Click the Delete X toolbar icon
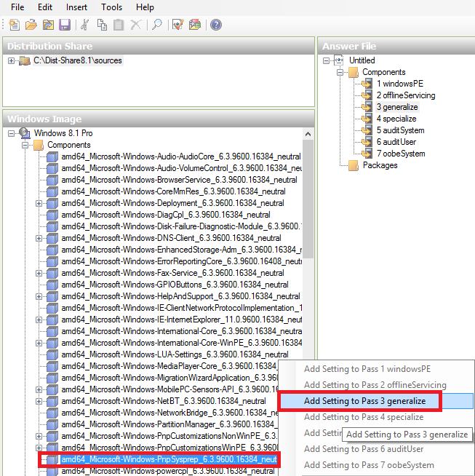The height and width of the screenshot is (476, 475). pyautogui.click(x=135, y=25)
